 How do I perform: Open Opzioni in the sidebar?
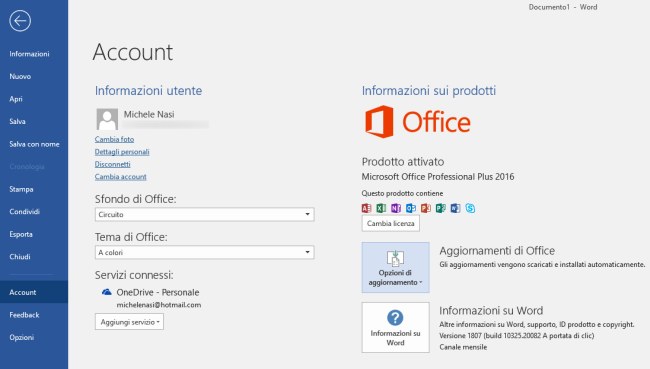click(22, 337)
